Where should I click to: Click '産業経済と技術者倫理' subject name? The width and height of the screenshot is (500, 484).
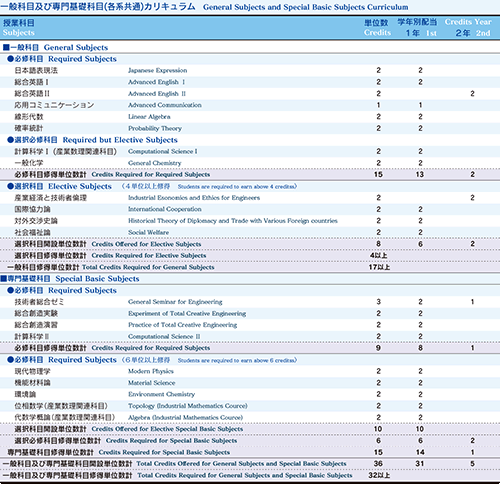click(x=50, y=198)
